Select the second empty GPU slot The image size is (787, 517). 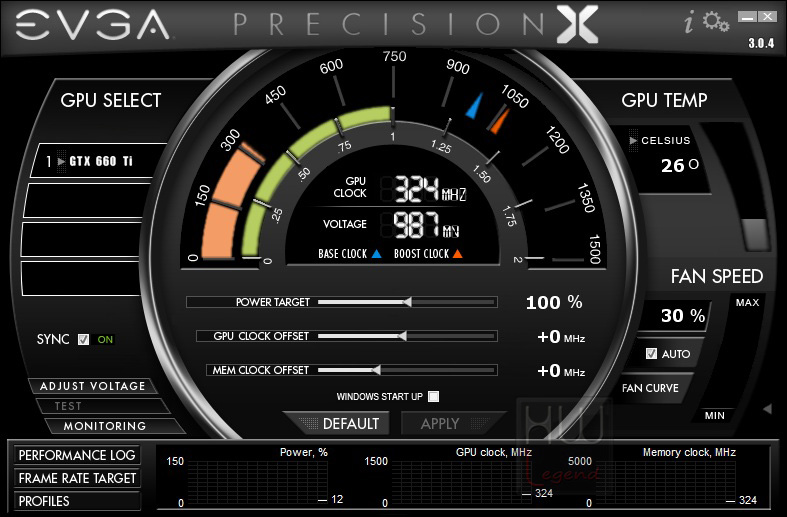tap(86, 200)
